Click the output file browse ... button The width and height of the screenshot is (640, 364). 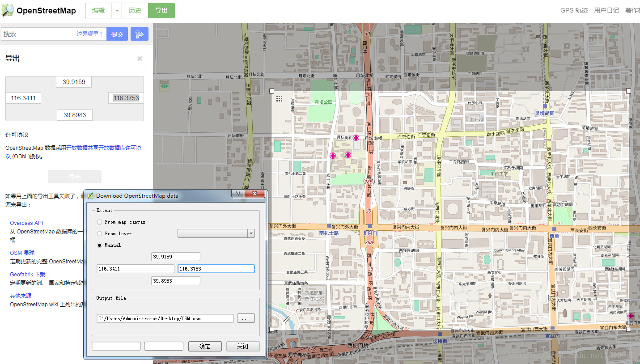(x=246, y=318)
